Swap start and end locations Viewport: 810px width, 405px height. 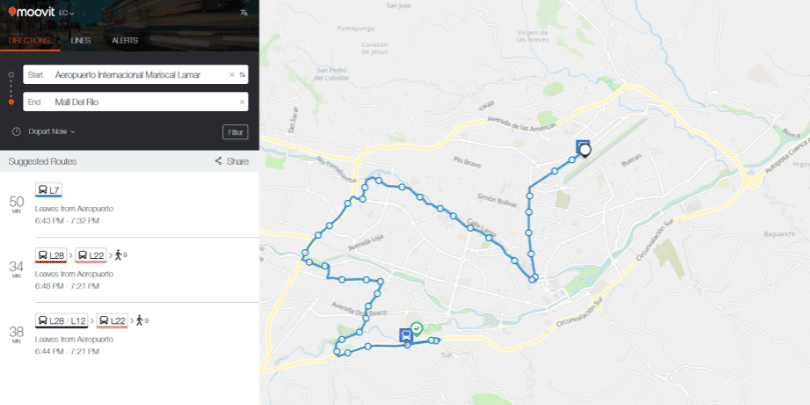[x=242, y=75]
